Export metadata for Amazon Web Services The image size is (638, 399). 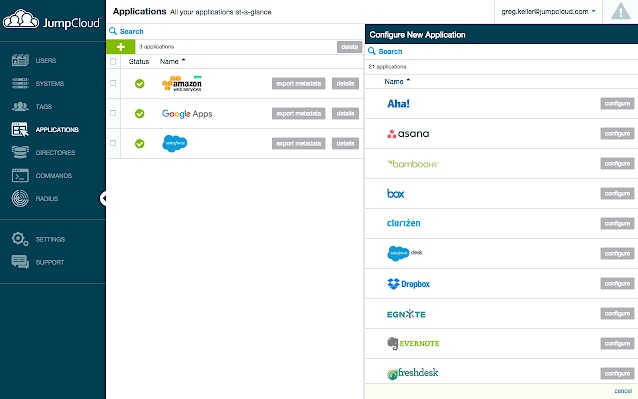(x=299, y=83)
